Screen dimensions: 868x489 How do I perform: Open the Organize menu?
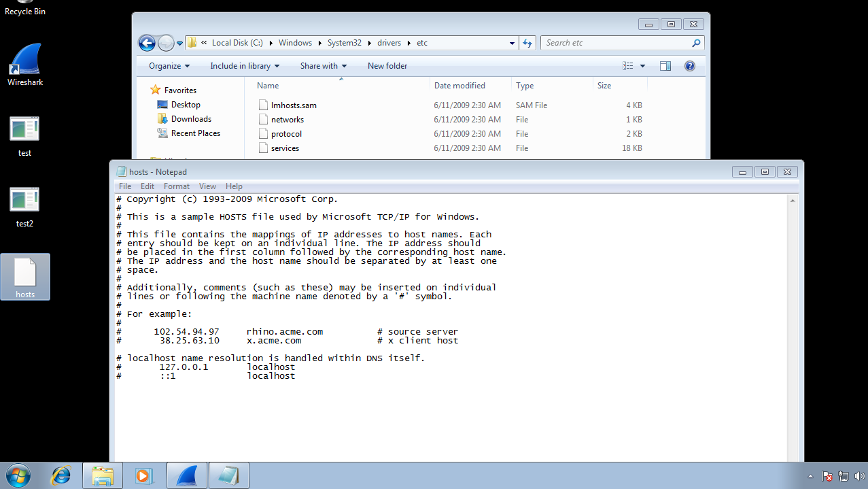pyautogui.click(x=169, y=66)
